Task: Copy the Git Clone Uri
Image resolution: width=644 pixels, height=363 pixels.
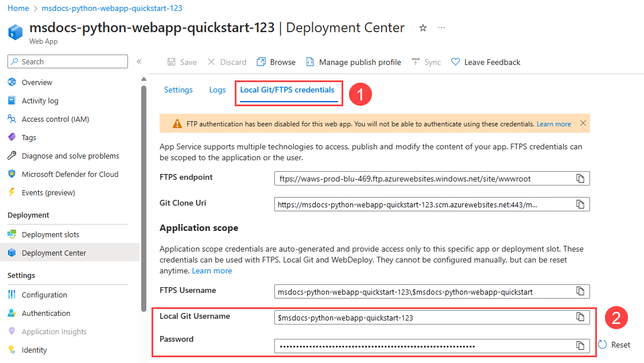Action: [580, 204]
